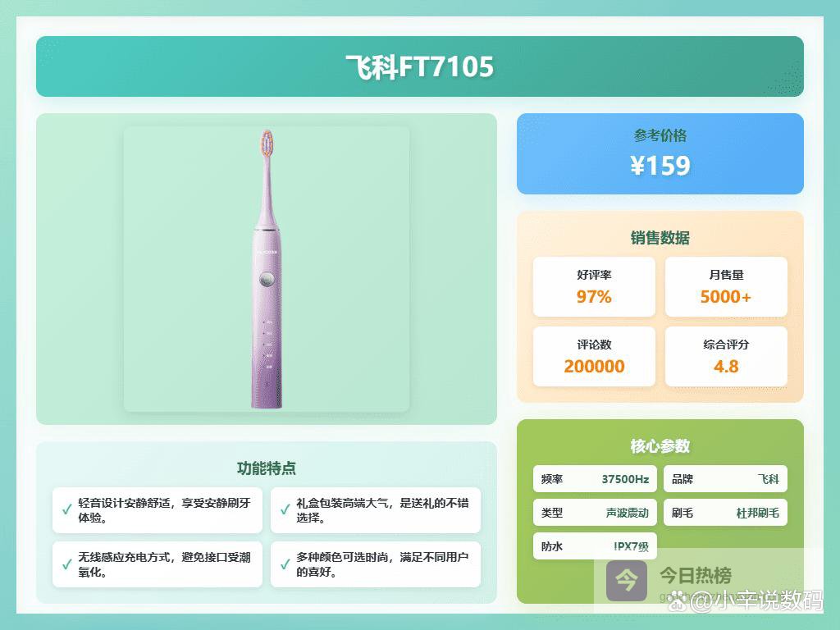Screen dimensions: 840x630
Task: Click the orange toothbrush brush head
Action: pos(266,144)
